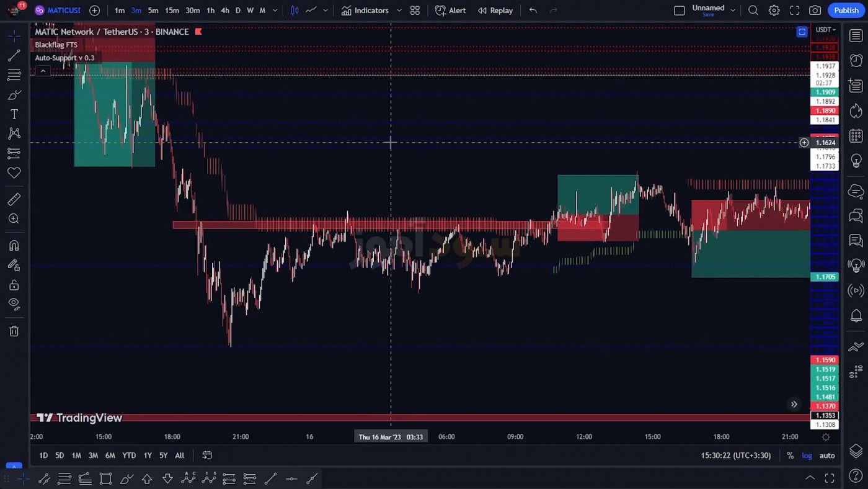Select the Elliott 1-5 wave tool in favorites bar

[x=209, y=478]
